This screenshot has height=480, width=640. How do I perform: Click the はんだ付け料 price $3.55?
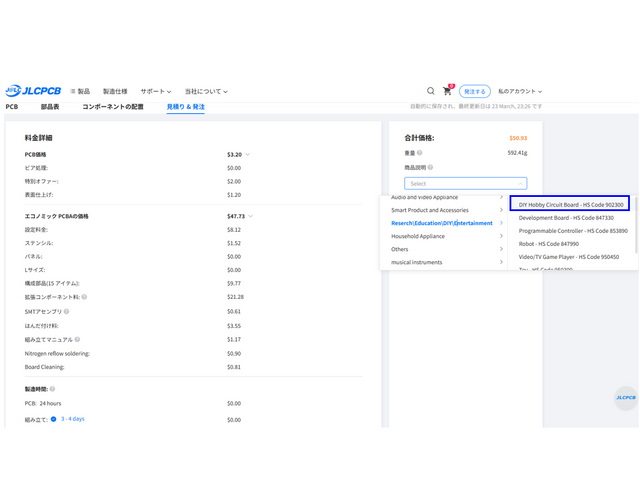234,326
